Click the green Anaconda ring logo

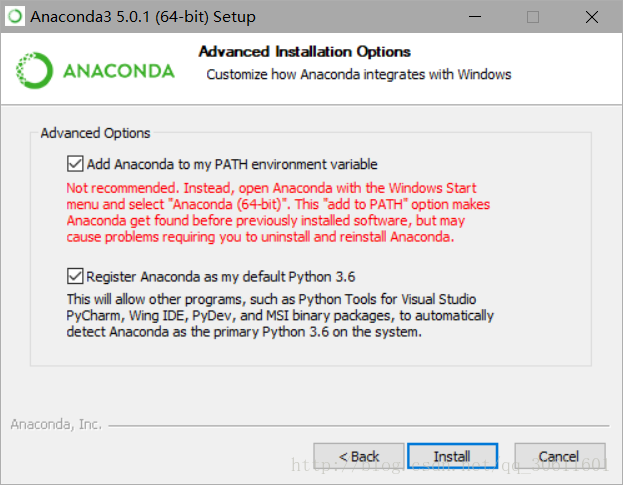click(x=33, y=70)
